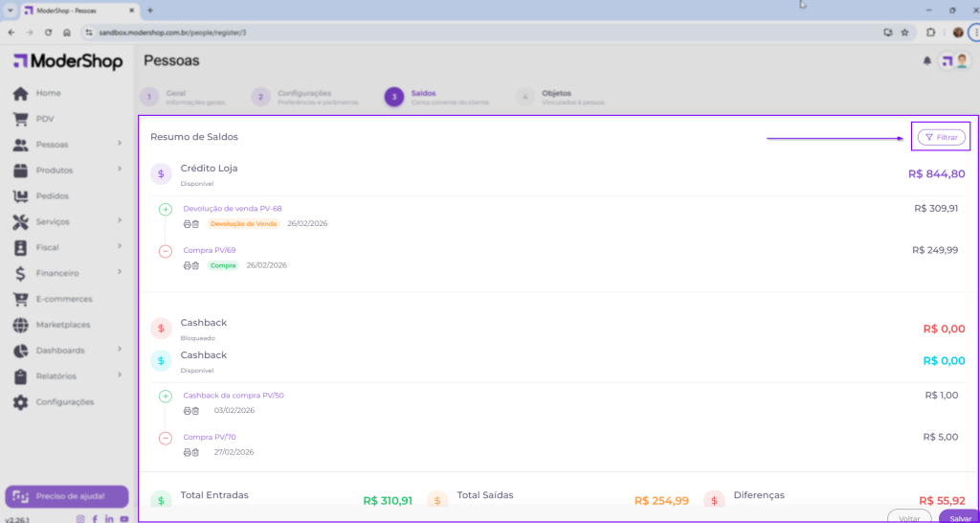Expand the Relatórios sidebar submenu
Viewport: 980px width, 523px height.
point(120,375)
